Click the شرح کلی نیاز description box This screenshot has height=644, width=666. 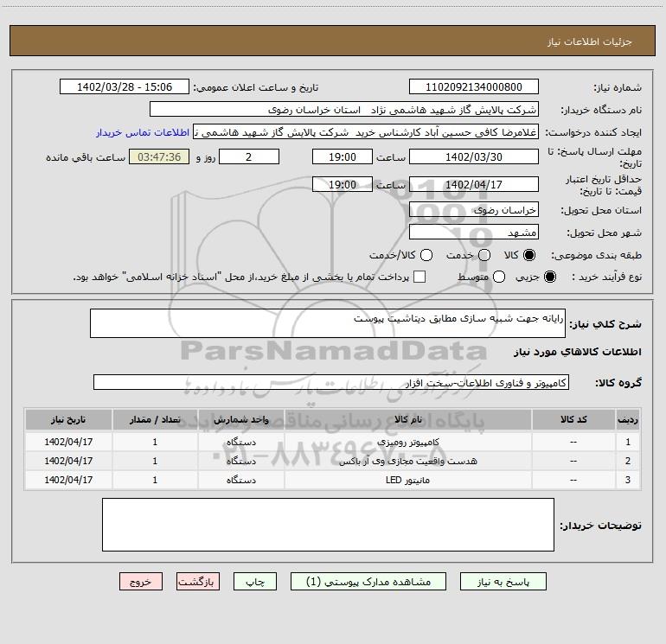(x=328, y=323)
